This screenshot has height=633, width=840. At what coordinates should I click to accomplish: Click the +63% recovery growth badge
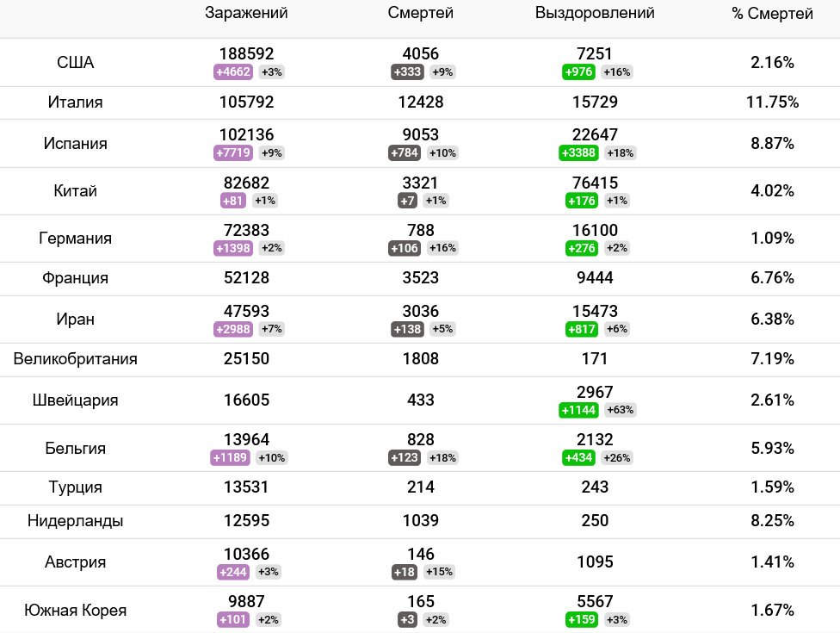(621, 410)
